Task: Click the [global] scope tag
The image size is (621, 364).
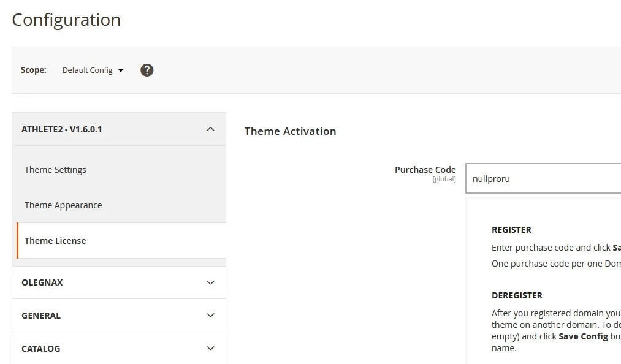Action: (444, 179)
